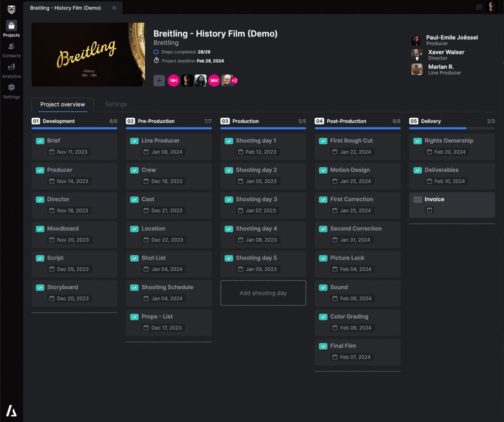
Task: Open the Props - List step
Action: pos(169,323)
